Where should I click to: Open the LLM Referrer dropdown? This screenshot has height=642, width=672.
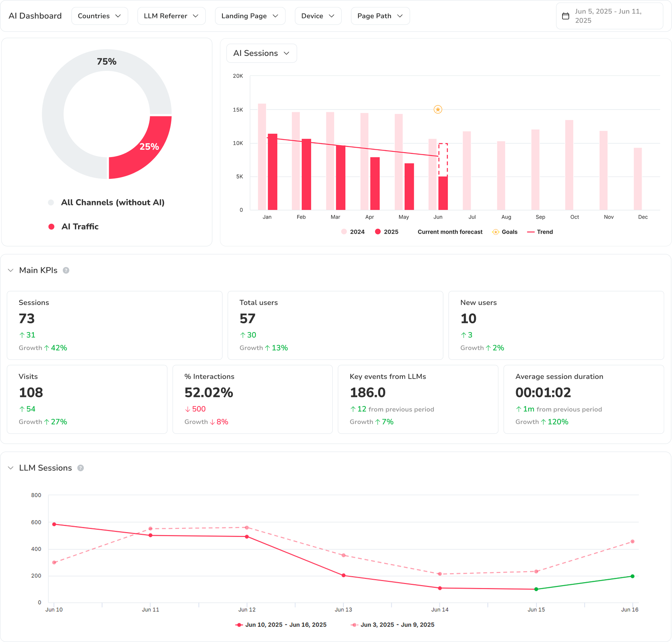click(171, 16)
